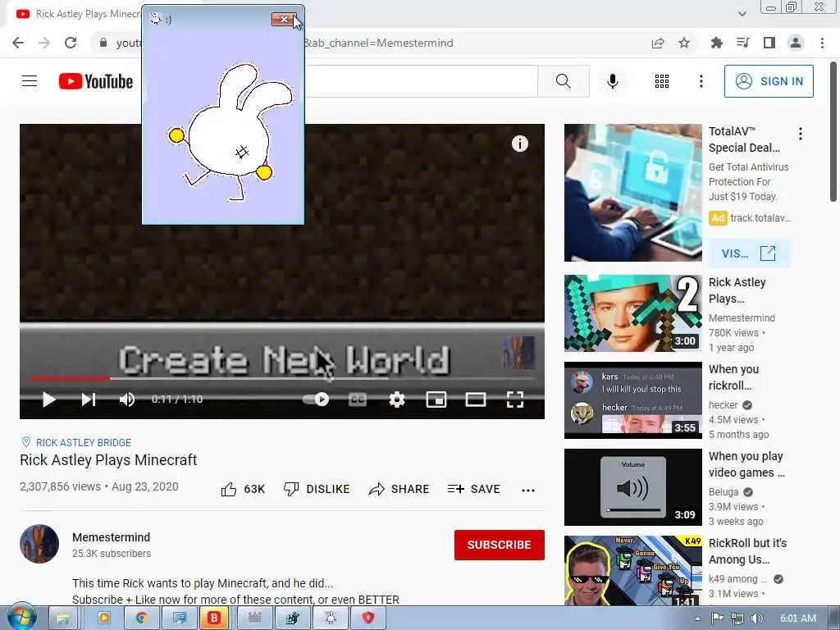Subscribe to Memestermind

(x=500, y=545)
